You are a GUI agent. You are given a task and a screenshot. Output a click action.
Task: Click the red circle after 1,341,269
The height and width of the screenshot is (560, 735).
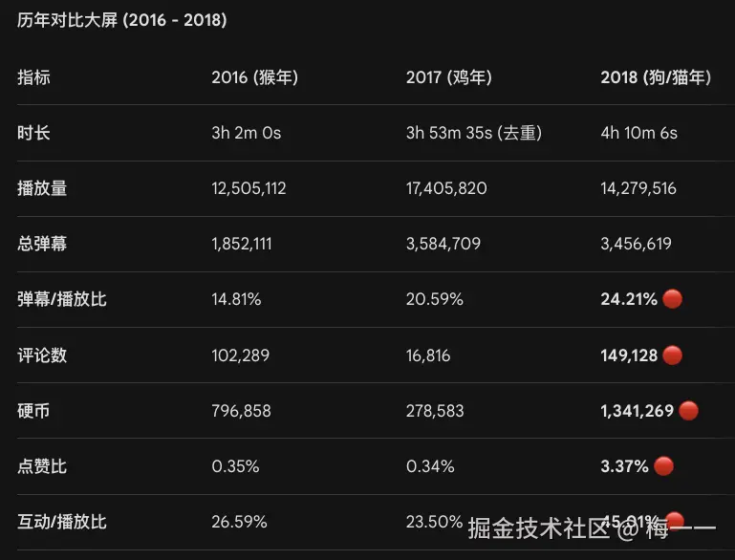(x=688, y=411)
